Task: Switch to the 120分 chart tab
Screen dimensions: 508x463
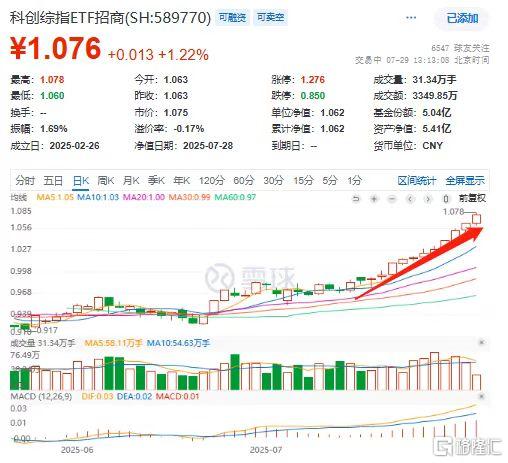Action: pyautogui.click(x=212, y=180)
